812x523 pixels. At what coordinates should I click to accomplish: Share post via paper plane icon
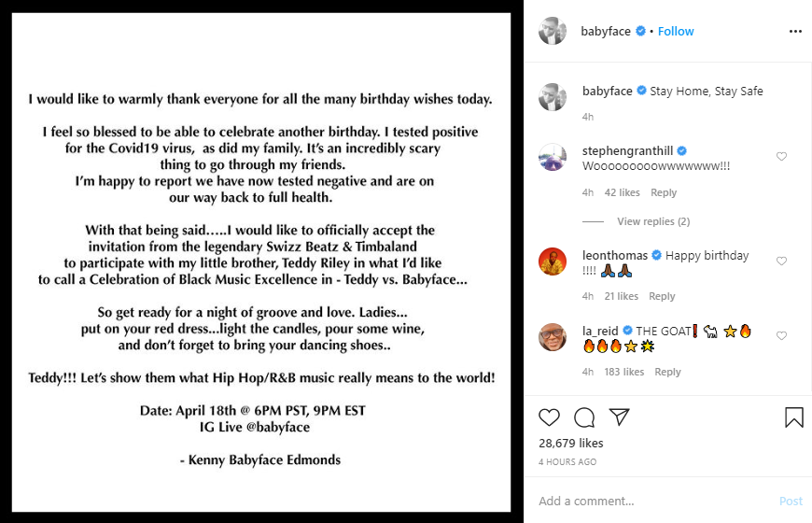(x=618, y=417)
